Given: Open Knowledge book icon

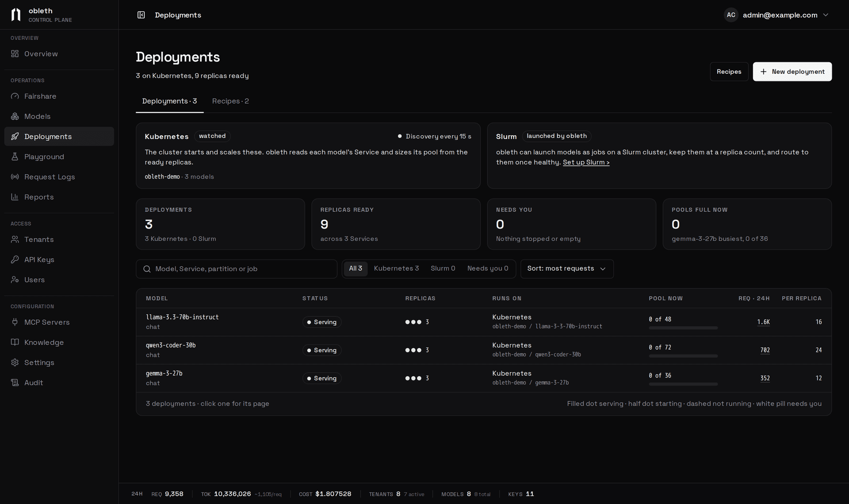Looking at the screenshot, I should (15, 342).
